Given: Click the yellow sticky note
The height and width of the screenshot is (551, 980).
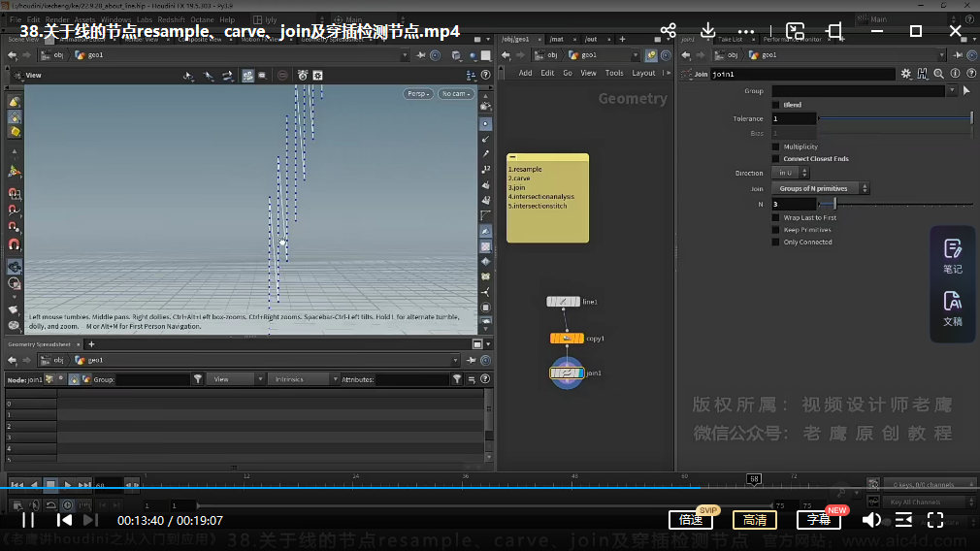Looking at the screenshot, I should coord(547,198).
